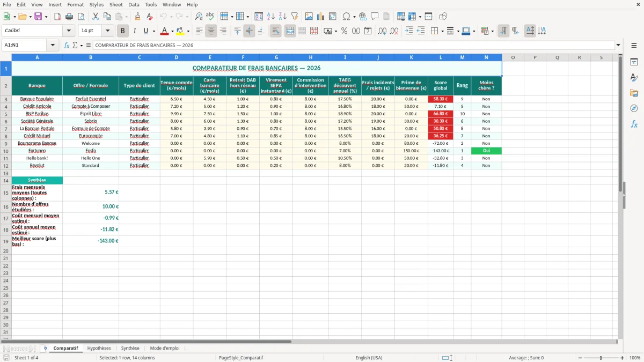Run spelling check

point(210,17)
